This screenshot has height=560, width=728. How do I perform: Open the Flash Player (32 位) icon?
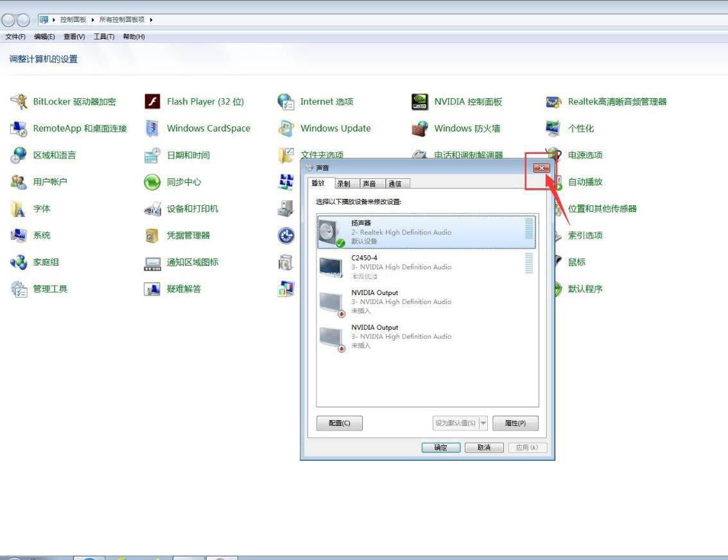pyautogui.click(x=152, y=101)
